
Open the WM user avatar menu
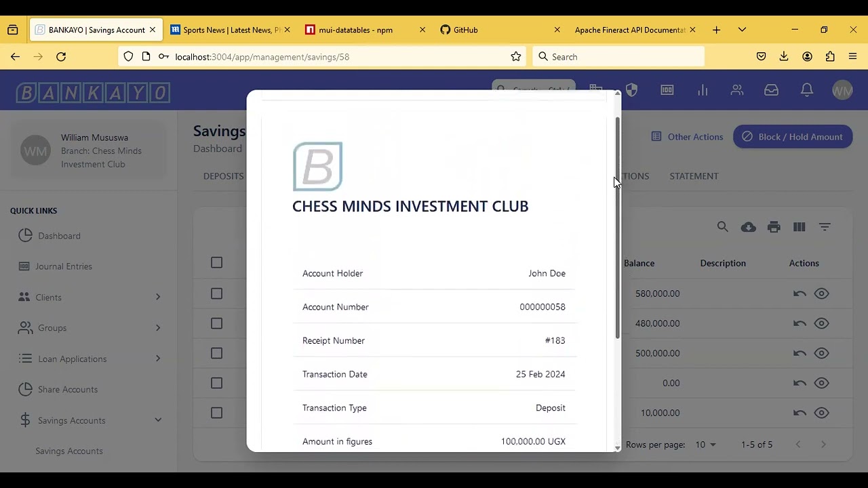[842, 90]
